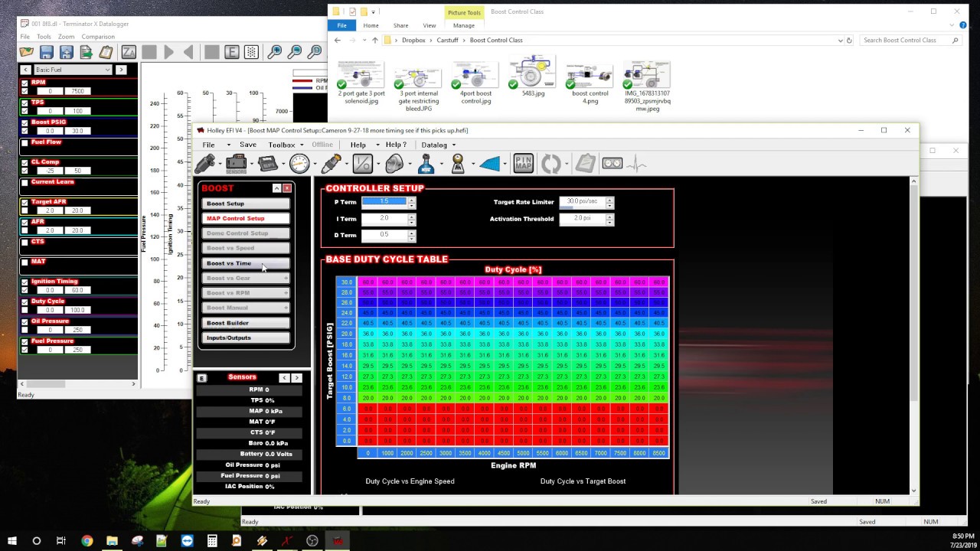Open the Datalogger Tools menu
The height and width of the screenshot is (551, 980).
click(44, 37)
